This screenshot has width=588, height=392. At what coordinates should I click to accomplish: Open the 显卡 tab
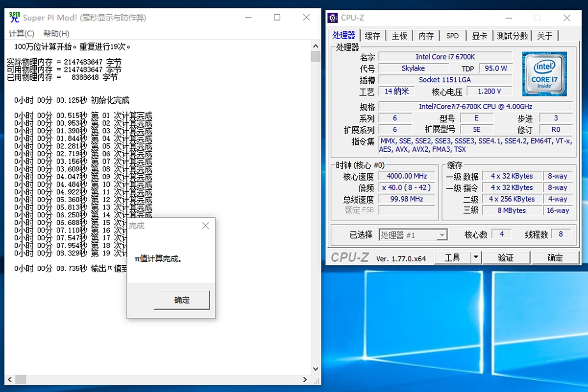pyautogui.click(x=479, y=35)
